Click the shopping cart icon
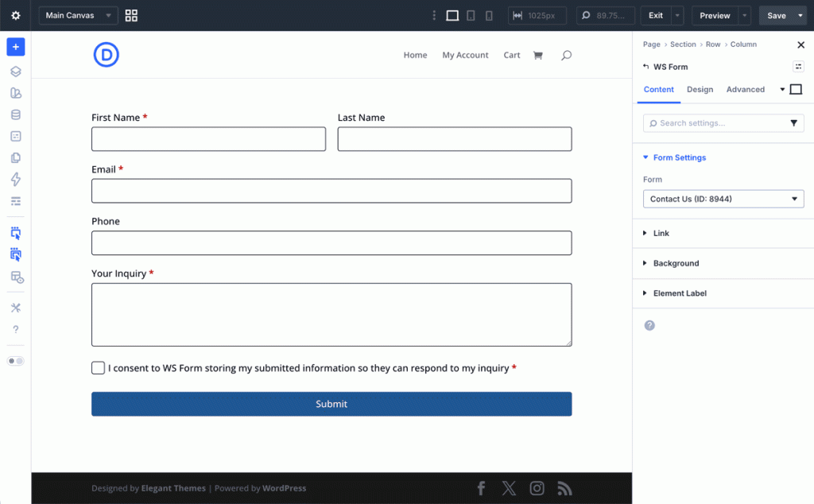The width and height of the screenshot is (814, 504). click(538, 55)
